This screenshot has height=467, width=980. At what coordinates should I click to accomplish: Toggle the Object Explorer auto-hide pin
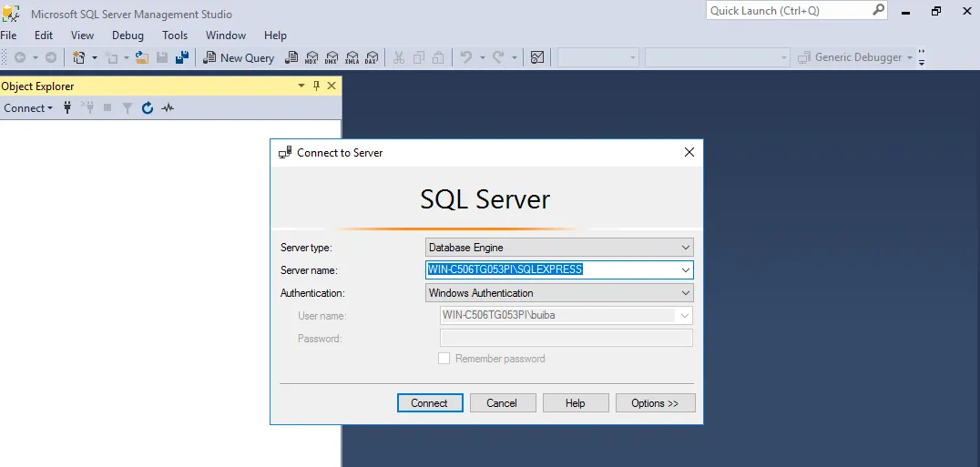pos(316,86)
